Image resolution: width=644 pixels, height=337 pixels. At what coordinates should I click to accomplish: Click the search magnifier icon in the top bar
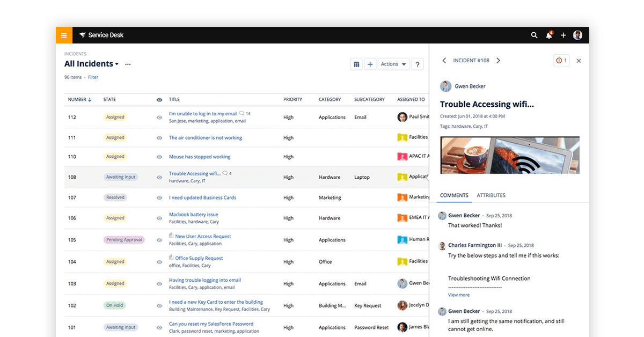click(534, 35)
